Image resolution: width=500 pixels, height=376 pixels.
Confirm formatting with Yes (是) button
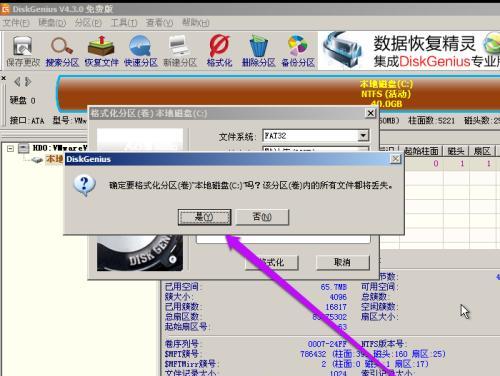click(204, 217)
